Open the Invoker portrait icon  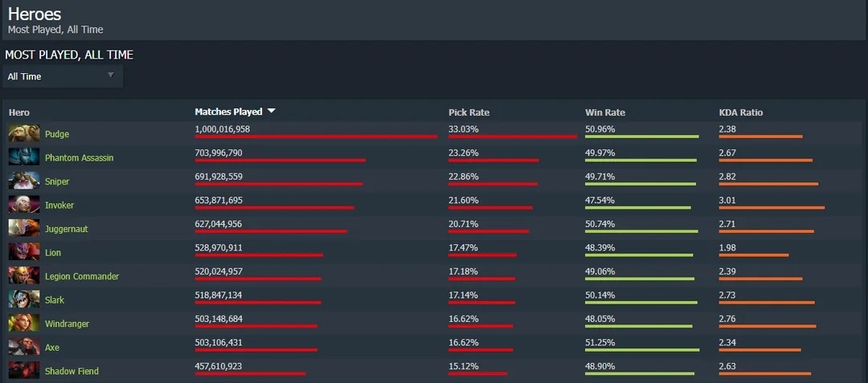(x=24, y=205)
